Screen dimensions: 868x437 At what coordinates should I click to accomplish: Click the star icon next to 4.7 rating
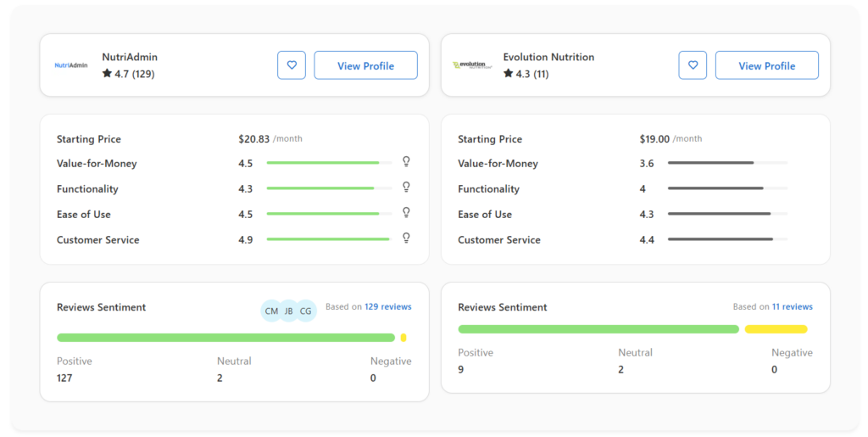click(107, 73)
